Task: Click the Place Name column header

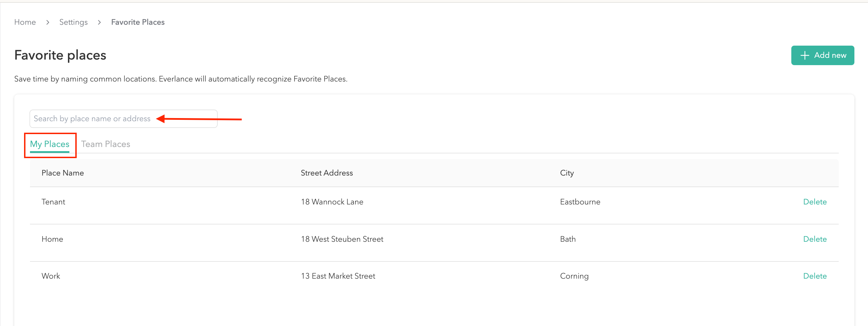Action: pyautogui.click(x=63, y=173)
